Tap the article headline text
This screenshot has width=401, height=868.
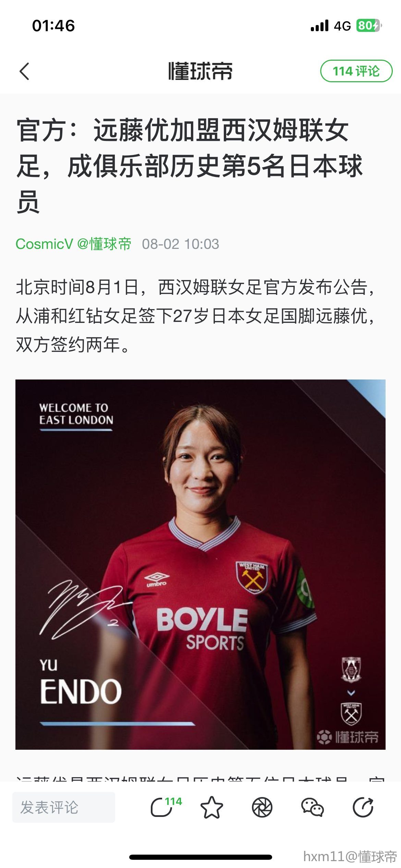pyautogui.click(x=190, y=166)
